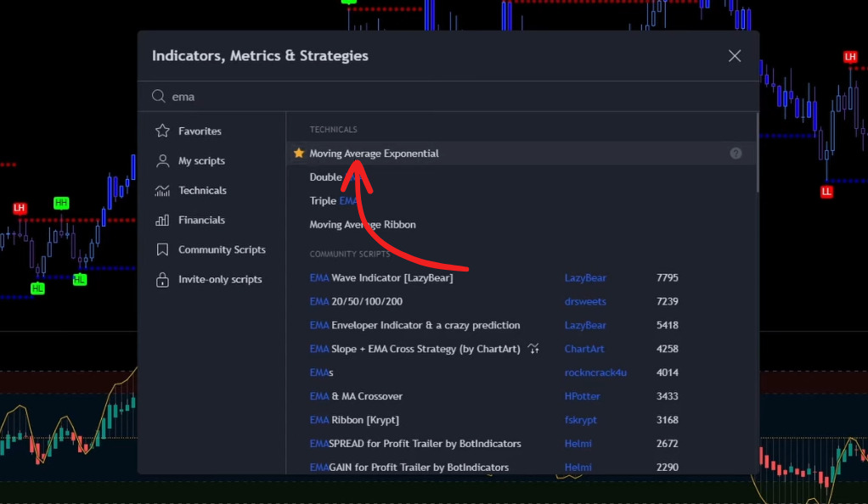Click the Invite-only scripts lock icon
868x504 pixels.
point(162,279)
